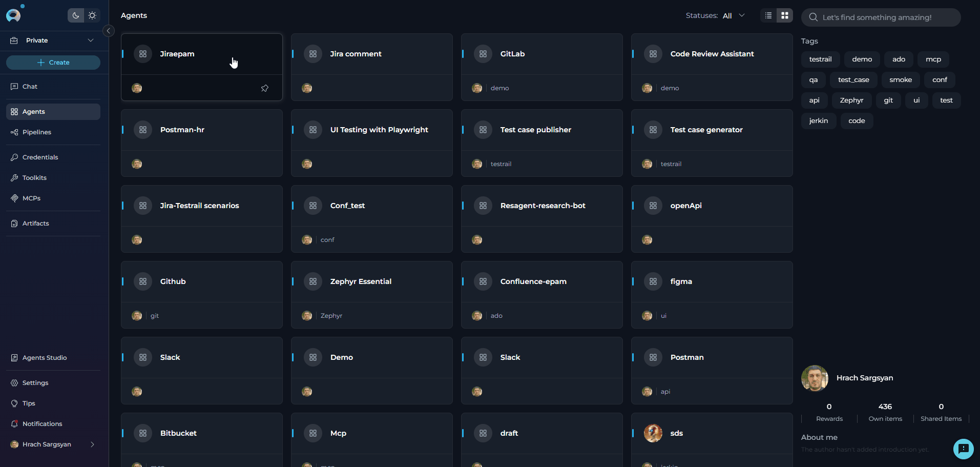Screen dimensions: 980x467
Task: Switch to dark theme moon icon
Action: 76,15
